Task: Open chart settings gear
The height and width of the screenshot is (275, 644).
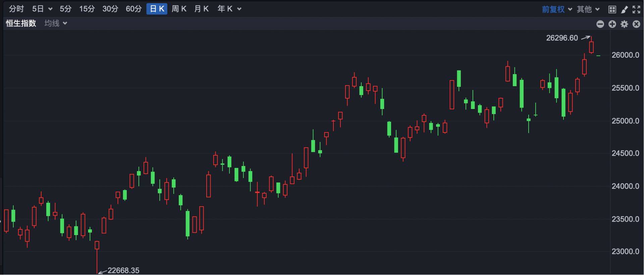Action: [x=624, y=24]
